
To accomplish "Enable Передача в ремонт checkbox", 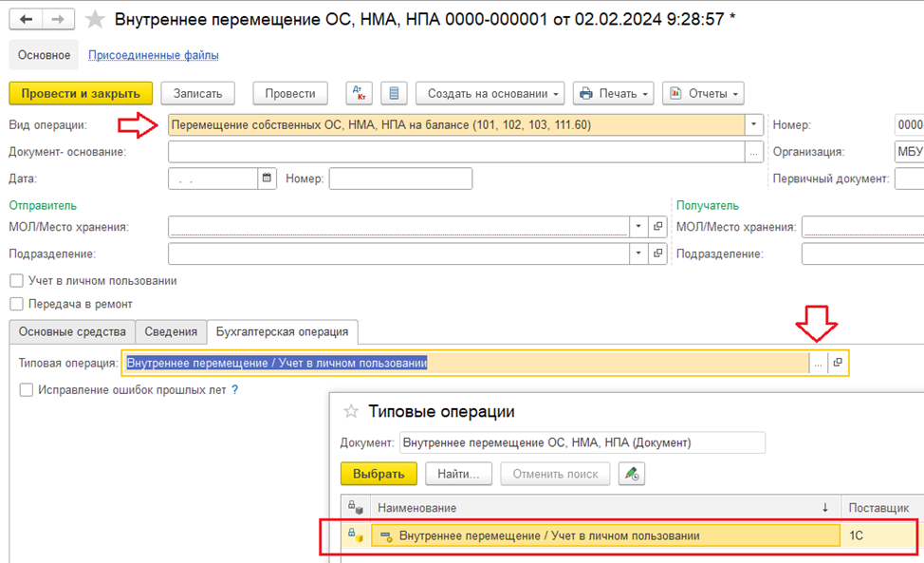I will tap(16, 304).
